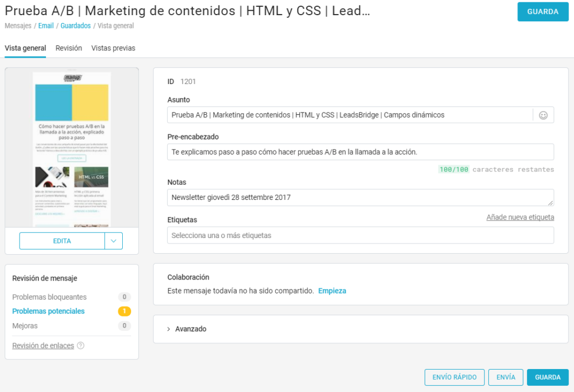
Task: Click the Pre-encabezado text field
Action: pyautogui.click(x=360, y=152)
